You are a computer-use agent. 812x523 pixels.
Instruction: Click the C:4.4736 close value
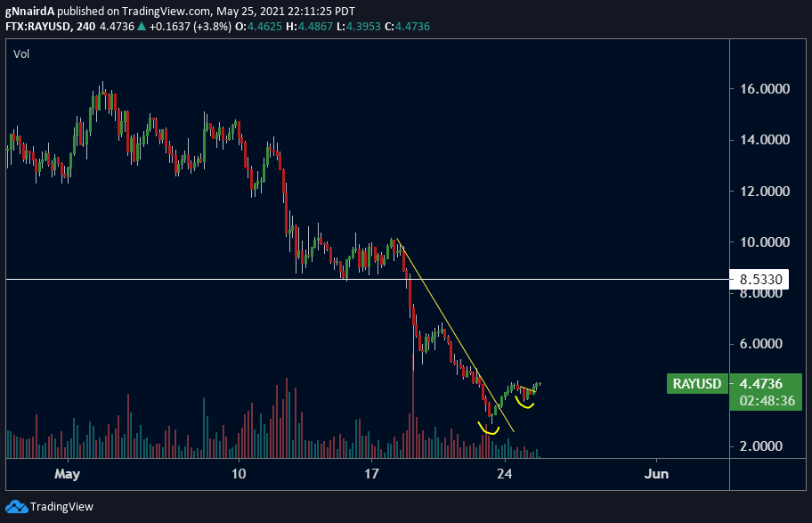[x=408, y=27]
